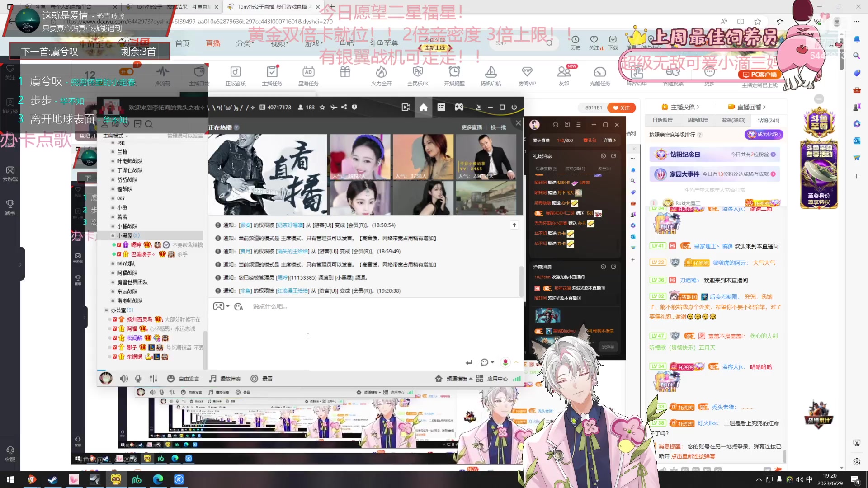This screenshot has width=868, height=488.
Task: Click the search icon in YY channel panel
Action: [149, 124]
